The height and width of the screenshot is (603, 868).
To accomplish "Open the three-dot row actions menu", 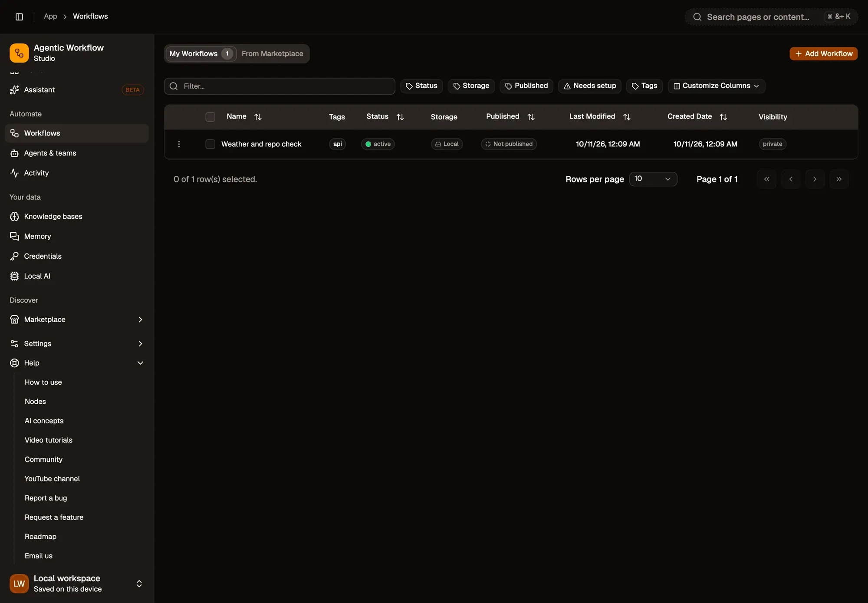I will [x=179, y=144].
